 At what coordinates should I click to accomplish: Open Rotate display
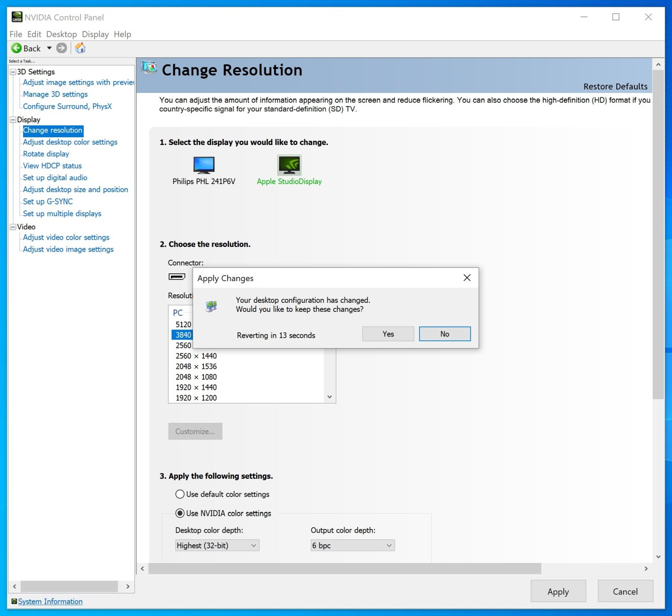point(46,154)
